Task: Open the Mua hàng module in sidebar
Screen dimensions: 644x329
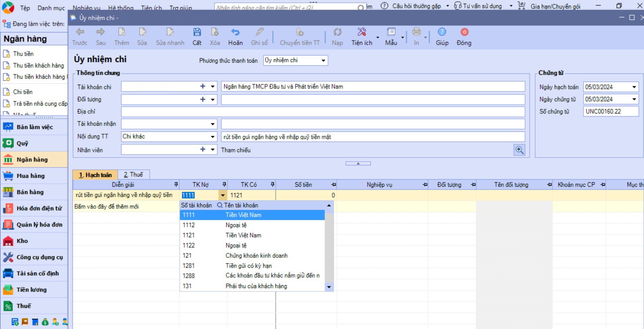Action: (x=30, y=176)
